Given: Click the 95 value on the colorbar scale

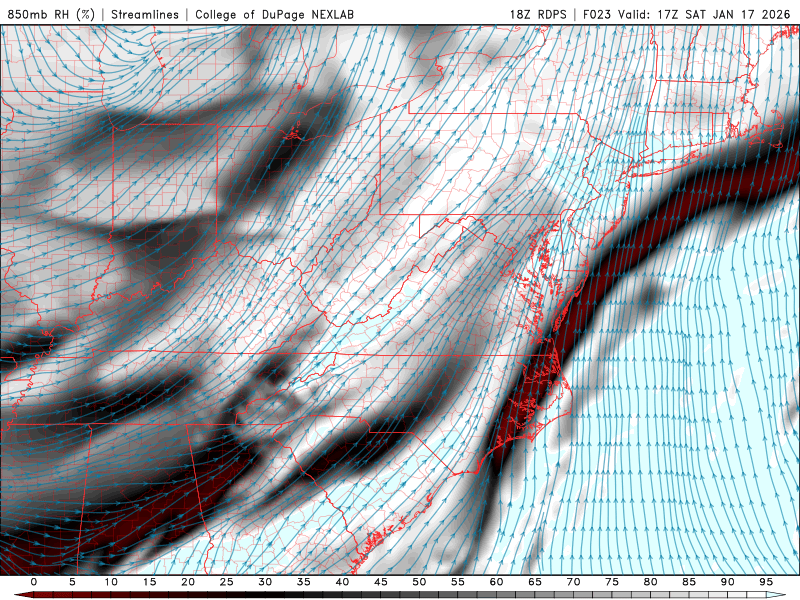Looking at the screenshot, I should click(x=766, y=582).
